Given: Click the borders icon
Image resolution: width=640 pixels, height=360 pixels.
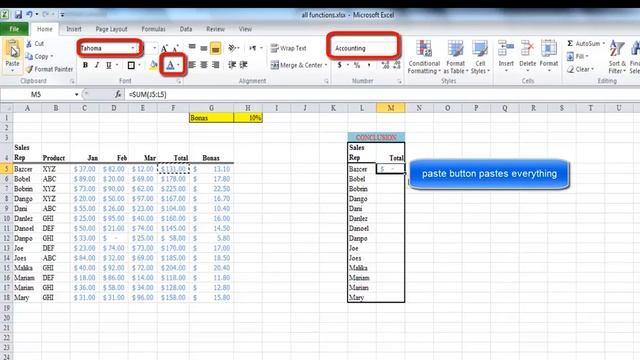Looking at the screenshot, I should (x=131, y=65).
